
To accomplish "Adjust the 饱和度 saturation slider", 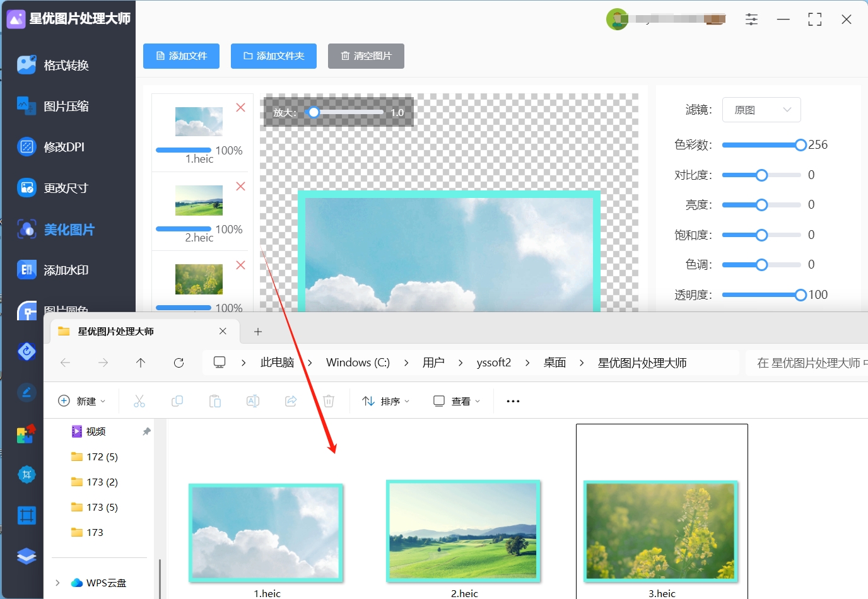I will click(761, 235).
